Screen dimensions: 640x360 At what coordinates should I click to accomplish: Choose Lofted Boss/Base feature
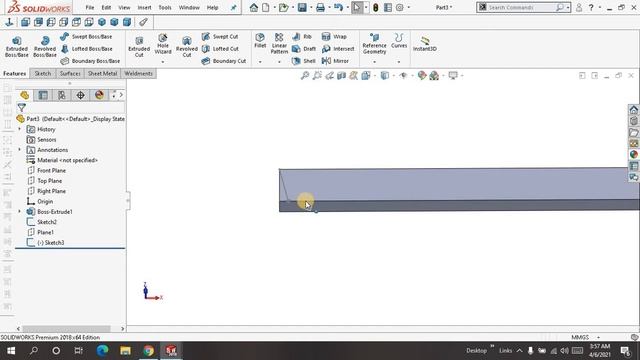(x=86, y=49)
